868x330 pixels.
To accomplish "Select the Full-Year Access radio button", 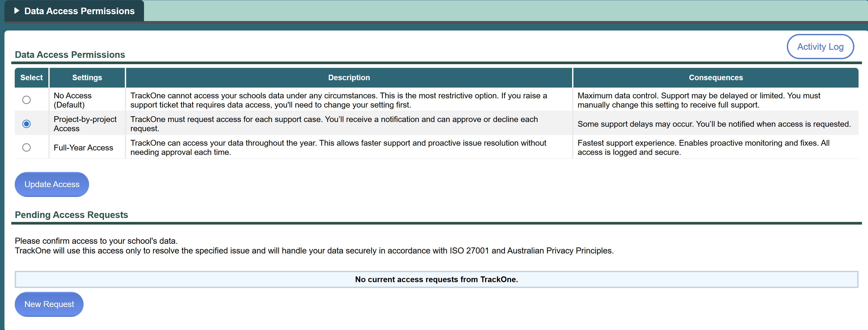I will point(26,148).
